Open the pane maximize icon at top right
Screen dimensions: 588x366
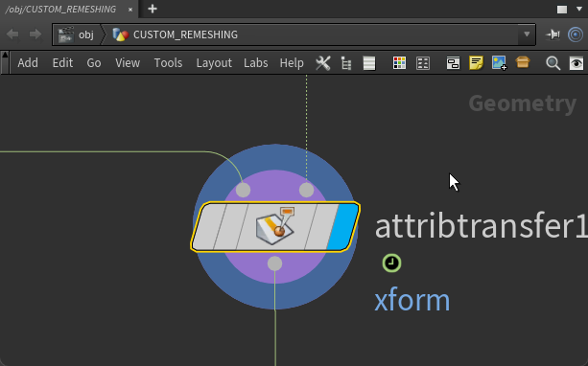click(x=562, y=10)
